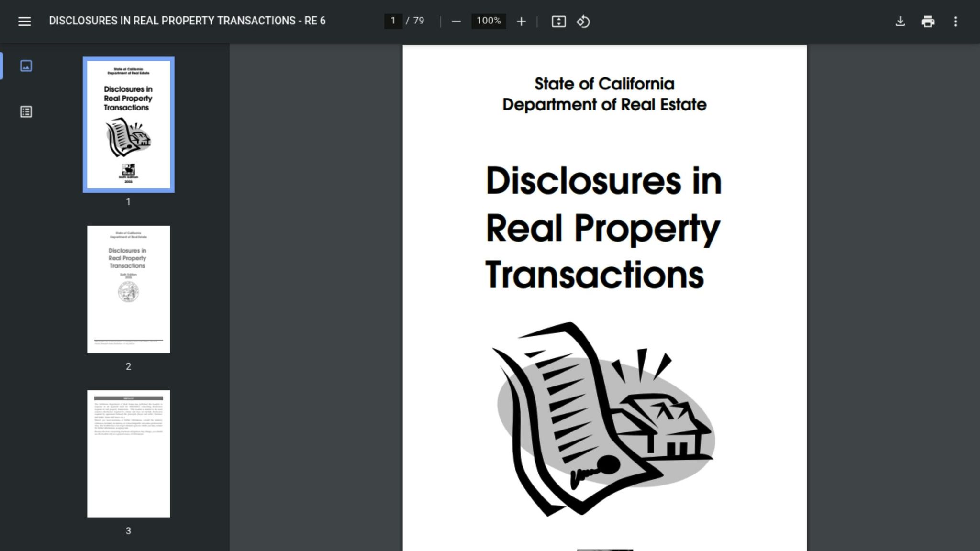Viewport: 980px width, 551px height.
Task: Print the document
Action: coord(927,22)
